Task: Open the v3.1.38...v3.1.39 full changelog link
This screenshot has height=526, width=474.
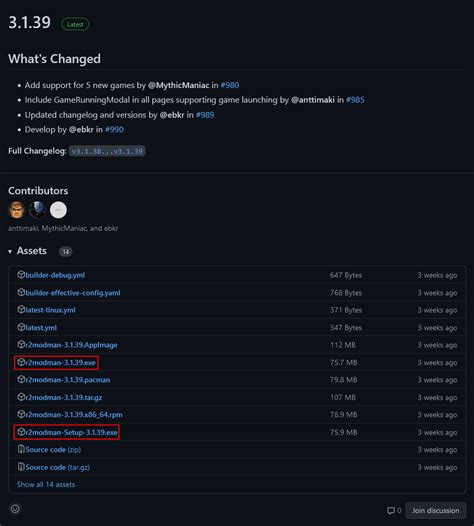Action: pos(107,151)
